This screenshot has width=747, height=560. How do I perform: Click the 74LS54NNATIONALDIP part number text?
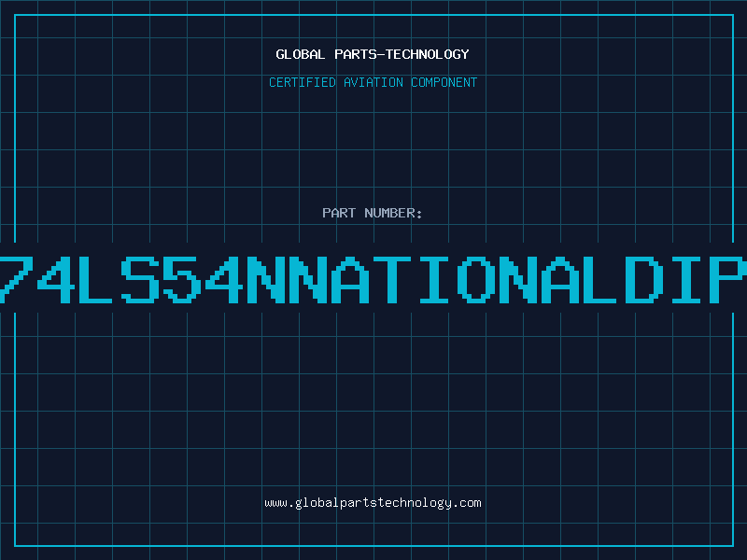[x=373, y=280]
